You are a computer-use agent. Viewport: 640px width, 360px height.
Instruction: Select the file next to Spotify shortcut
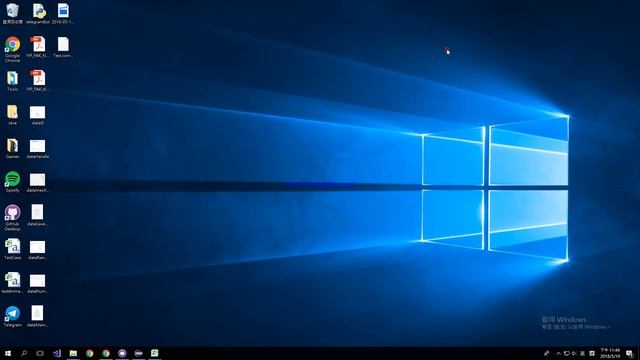pos(38,182)
